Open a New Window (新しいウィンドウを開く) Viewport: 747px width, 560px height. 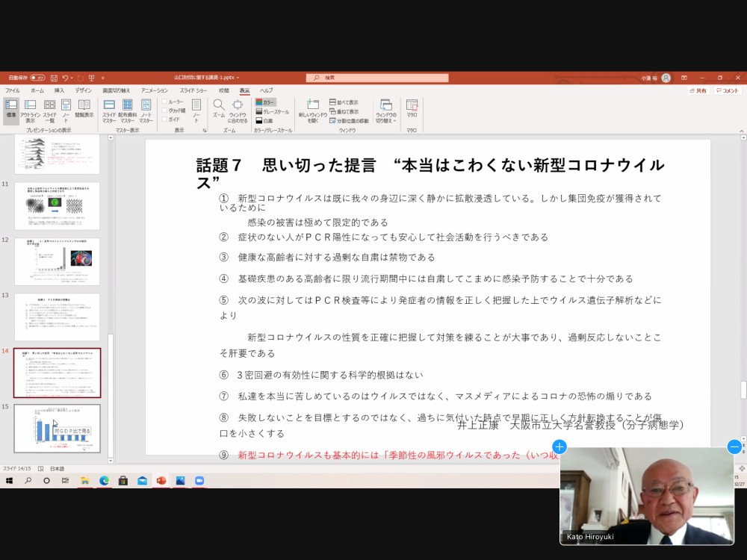(312, 111)
